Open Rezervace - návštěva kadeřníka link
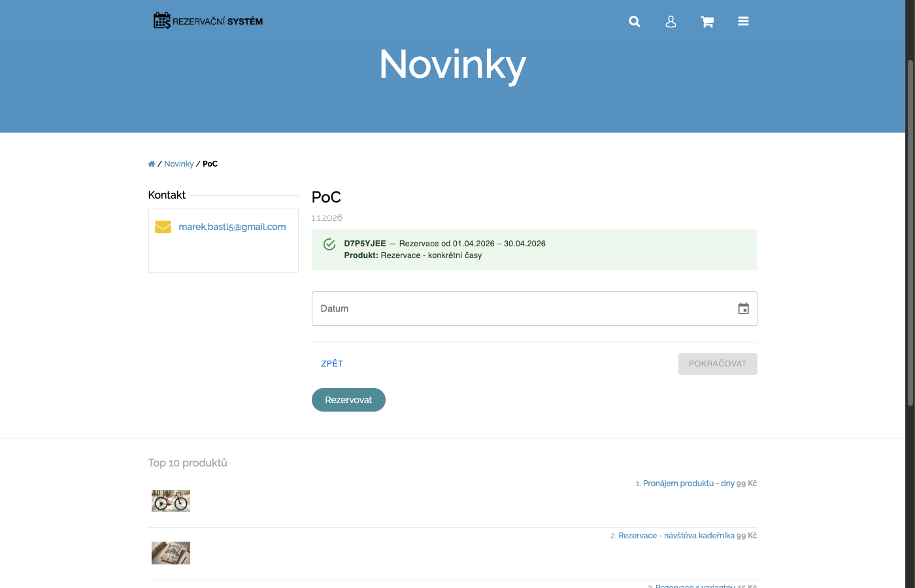 [x=676, y=536]
